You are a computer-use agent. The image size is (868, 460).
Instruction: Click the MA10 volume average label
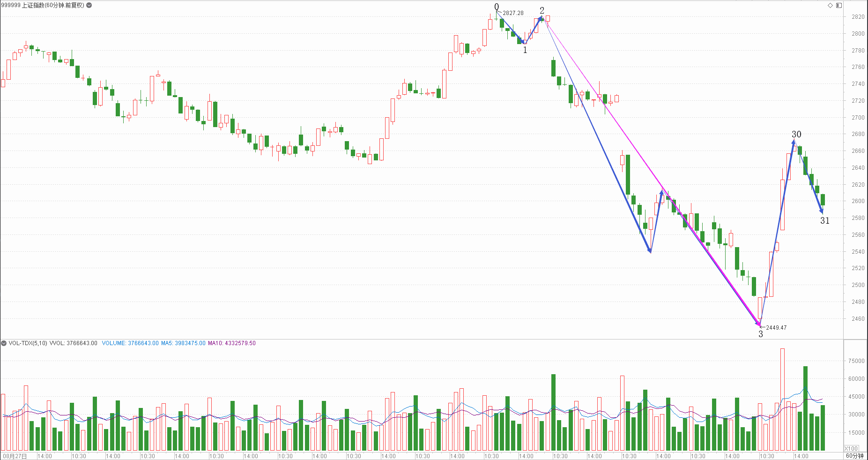[232, 343]
